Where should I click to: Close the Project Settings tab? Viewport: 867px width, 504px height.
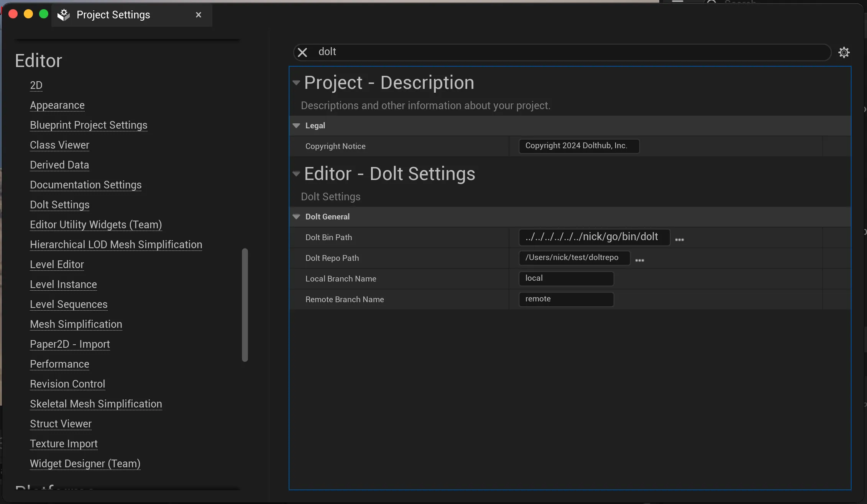198,15
